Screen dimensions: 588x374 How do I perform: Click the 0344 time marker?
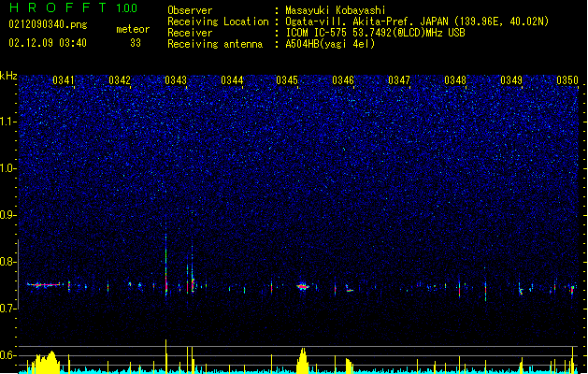click(232, 80)
